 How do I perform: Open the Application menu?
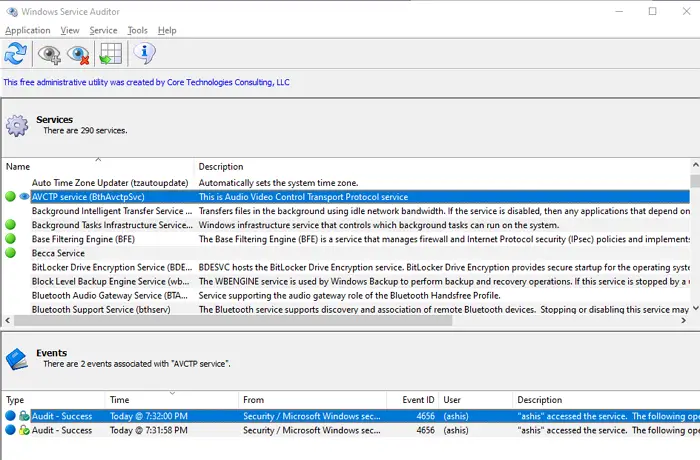tap(27, 31)
